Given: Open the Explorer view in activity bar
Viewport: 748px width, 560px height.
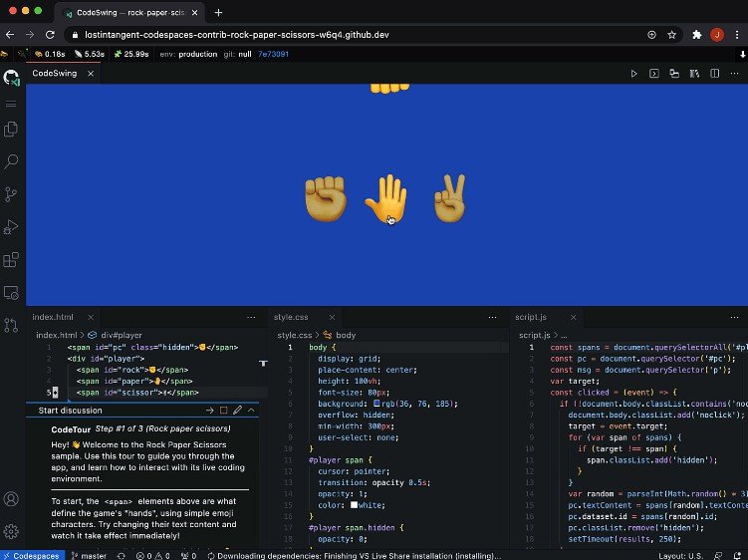Looking at the screenshot, I should pos(11,129).
